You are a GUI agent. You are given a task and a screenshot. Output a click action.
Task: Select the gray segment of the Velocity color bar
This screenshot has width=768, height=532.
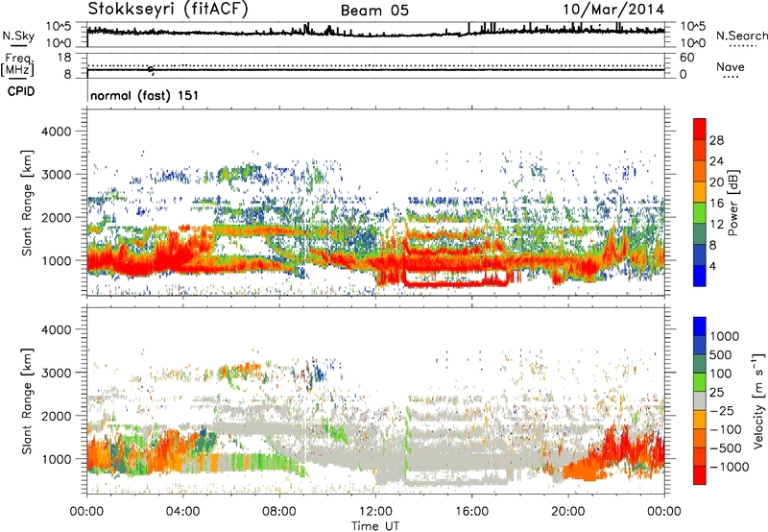coord(700,400)
